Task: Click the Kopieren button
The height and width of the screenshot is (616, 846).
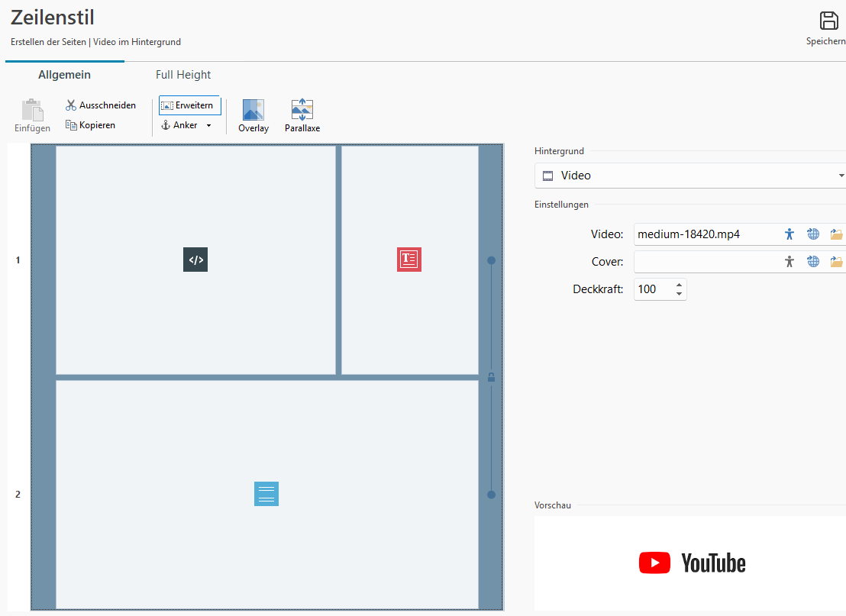Action: coord(91,125)
